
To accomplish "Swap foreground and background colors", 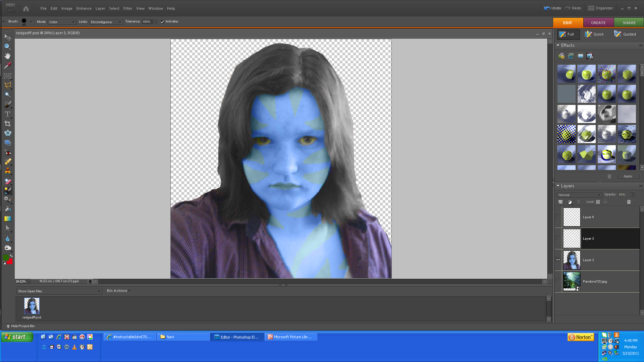I will [11, 256].
